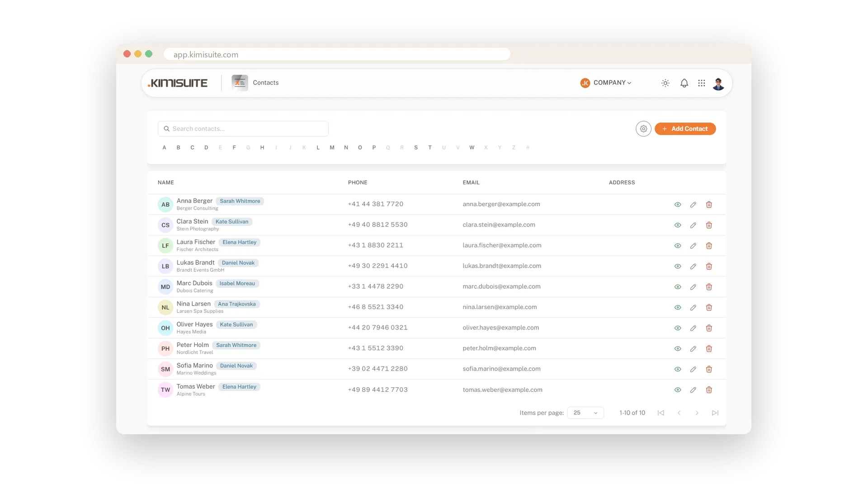Filter contacts by letter W

[472, 147]
